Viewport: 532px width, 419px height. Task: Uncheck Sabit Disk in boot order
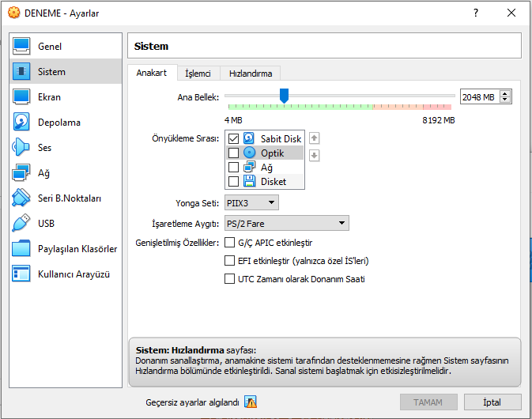coord(233,138)
